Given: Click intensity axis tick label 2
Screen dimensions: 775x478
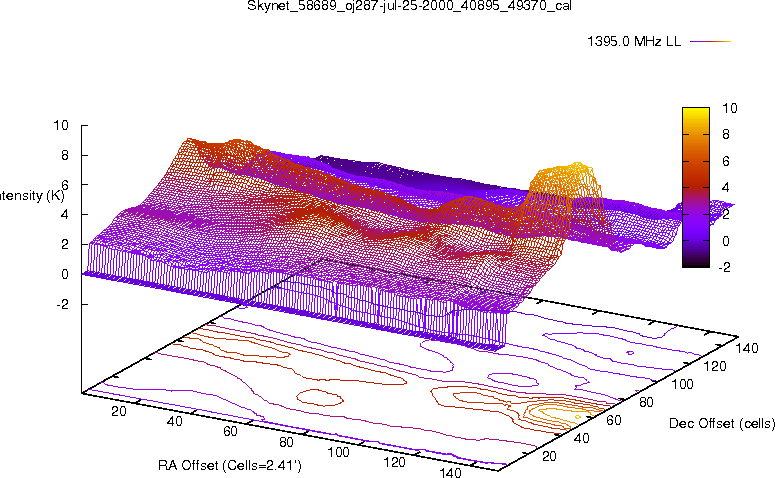Looking at the screenshot, I should [64, 245].
